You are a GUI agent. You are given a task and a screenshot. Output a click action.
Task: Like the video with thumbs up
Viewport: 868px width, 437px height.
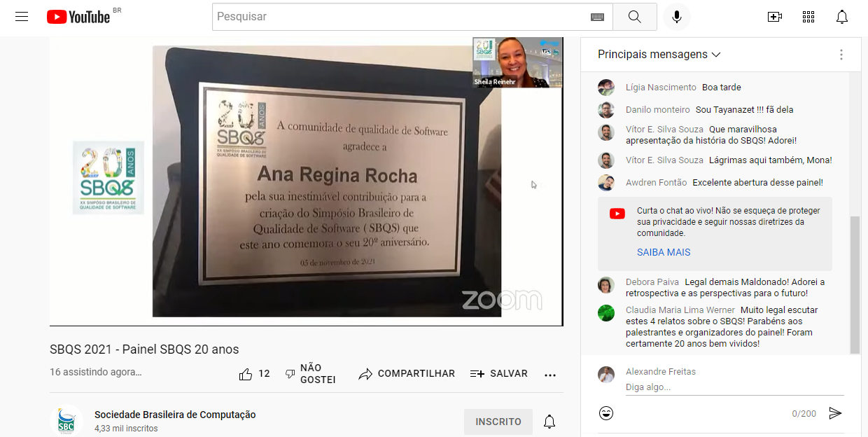[x=246, y=374]
